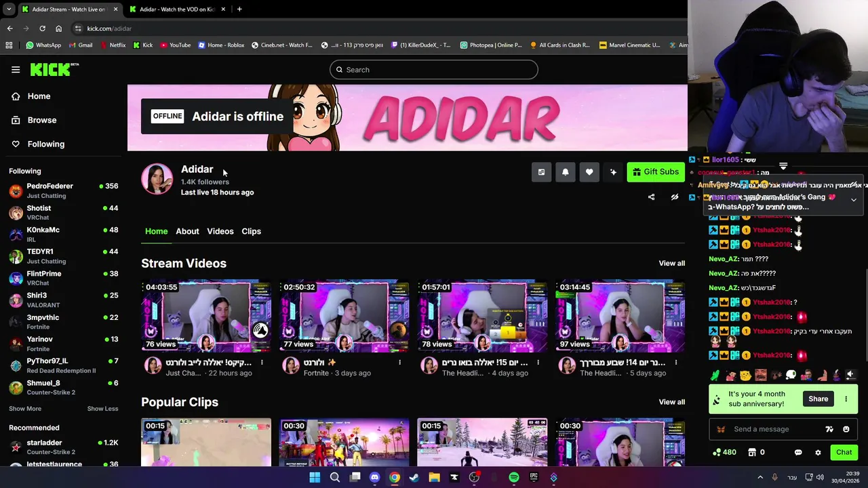Toggle the heart follow button for Adidar
Viewport: 868px width, 488px height.
pyautogui.click(x=589, y=172)
